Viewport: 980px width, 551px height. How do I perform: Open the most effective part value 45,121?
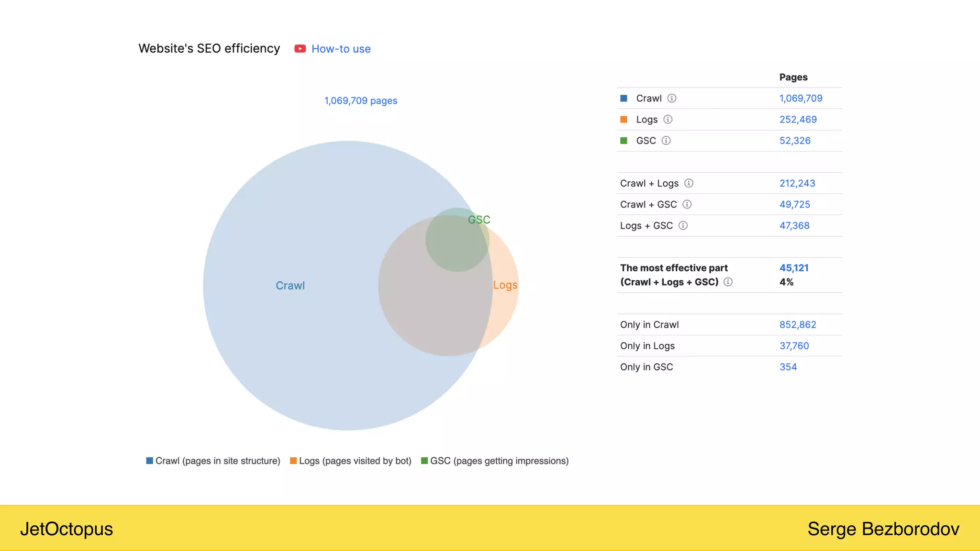click(x=794, y=268)
